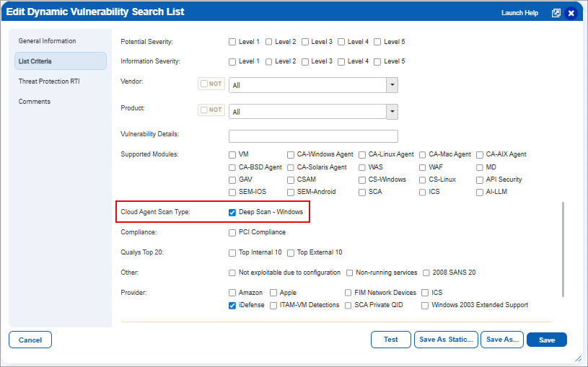Check the MD module
This screenshot has width=588, height=367.
click(x=480, y=167)
